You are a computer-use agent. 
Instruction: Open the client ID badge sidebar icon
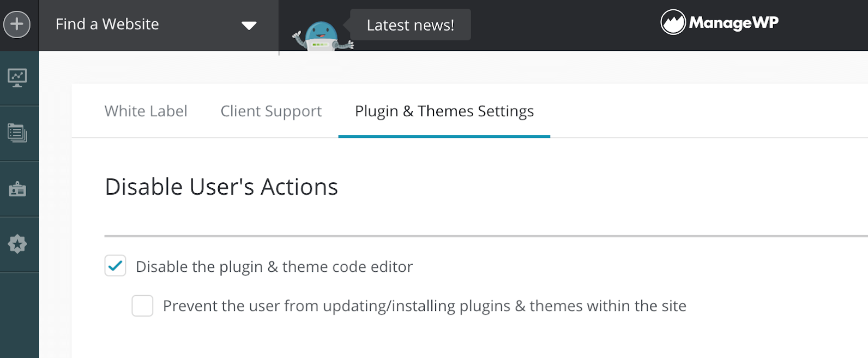point(17,189)
